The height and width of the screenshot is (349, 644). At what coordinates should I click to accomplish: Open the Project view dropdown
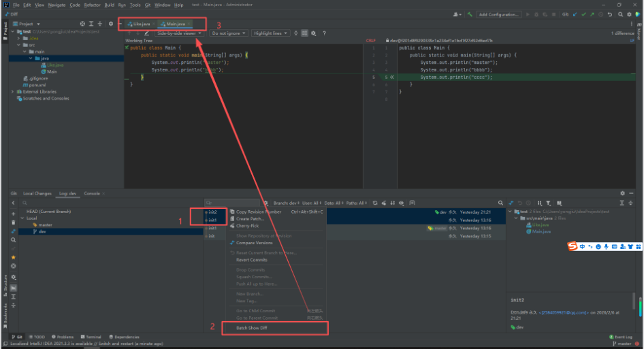pos(27,24)
